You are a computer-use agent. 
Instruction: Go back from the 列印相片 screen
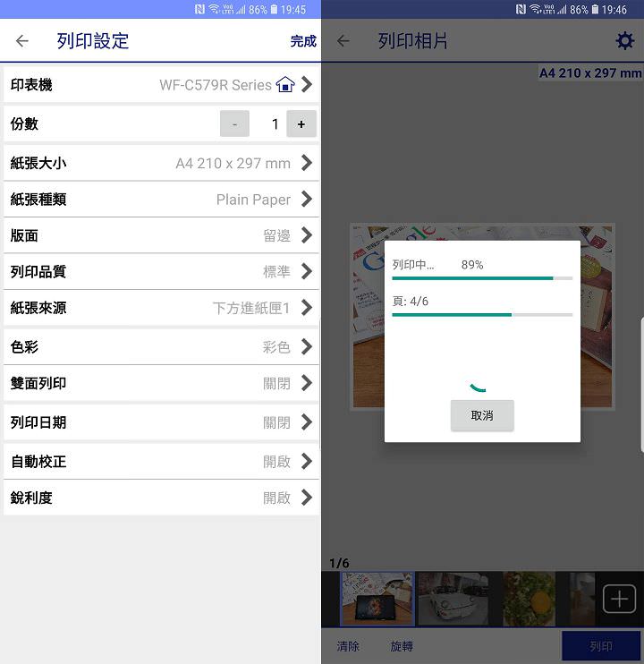(343, 41)
